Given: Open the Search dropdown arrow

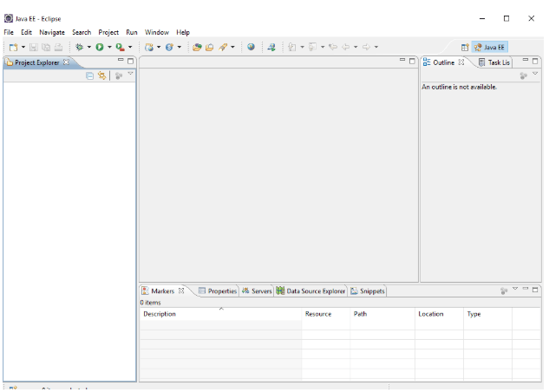Looking at the screenshot, I should coord(232,47).
